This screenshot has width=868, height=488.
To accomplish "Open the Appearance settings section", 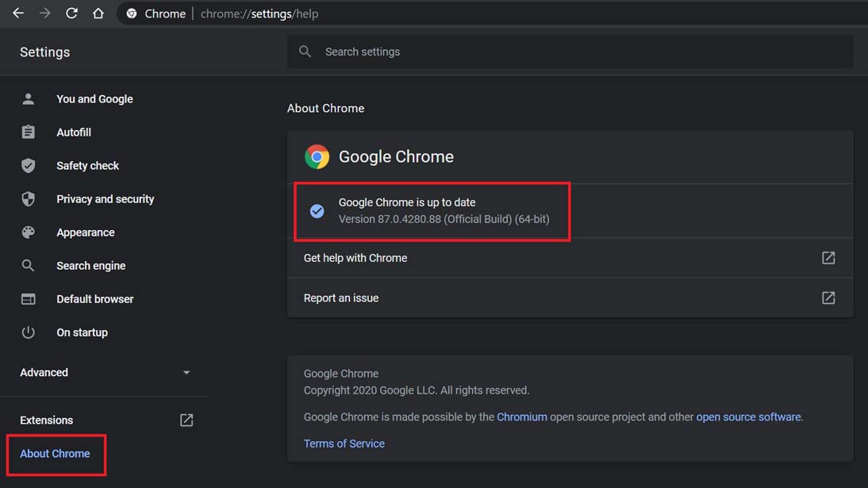I will (x=85, y=232).
